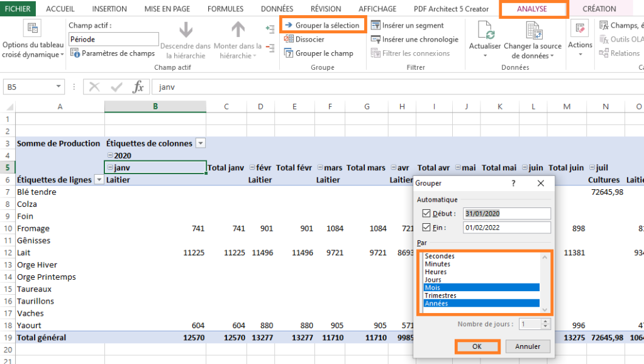Screen dimensions: 644x364
Task: Click the formula bar containing janv
Action: click(x=397, y=87)
